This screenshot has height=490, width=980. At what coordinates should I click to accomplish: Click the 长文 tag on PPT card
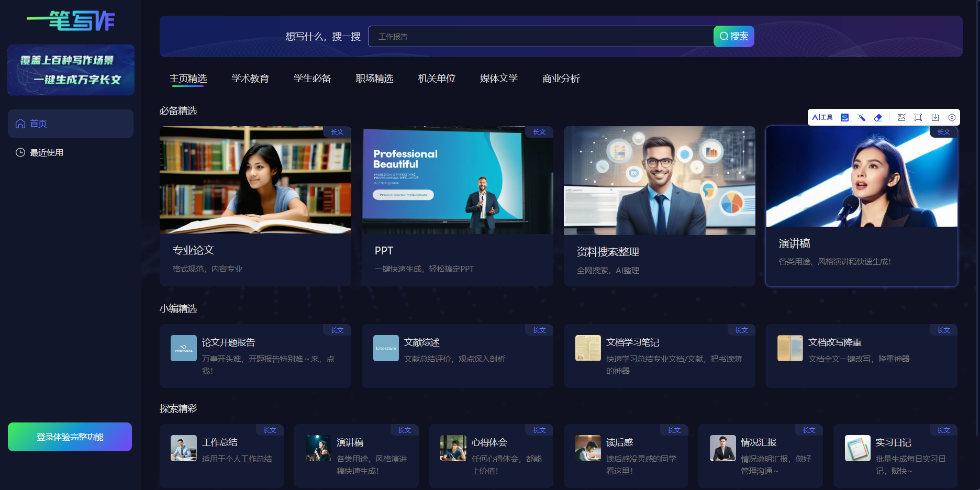[x=539, y=132]
